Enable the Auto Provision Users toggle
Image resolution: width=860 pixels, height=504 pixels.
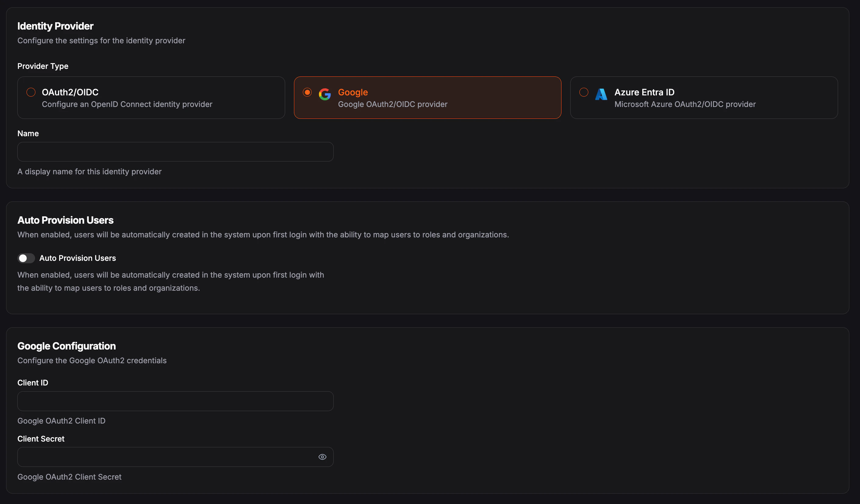point(26,258)
